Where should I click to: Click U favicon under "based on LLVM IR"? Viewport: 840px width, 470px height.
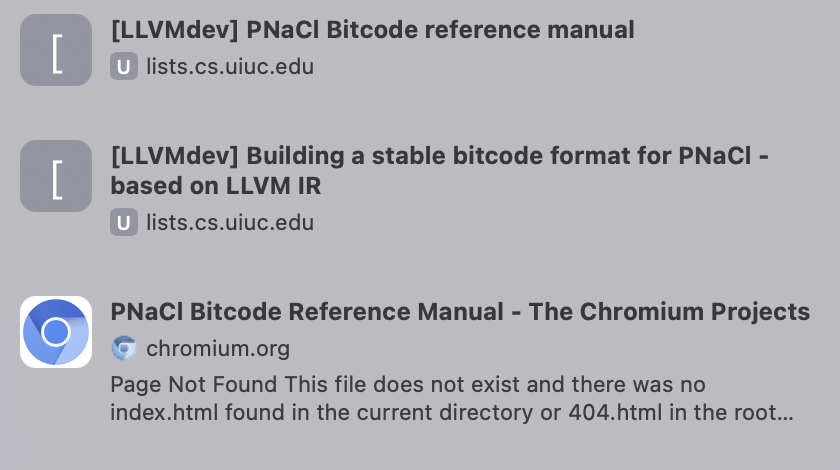[123, 223]
